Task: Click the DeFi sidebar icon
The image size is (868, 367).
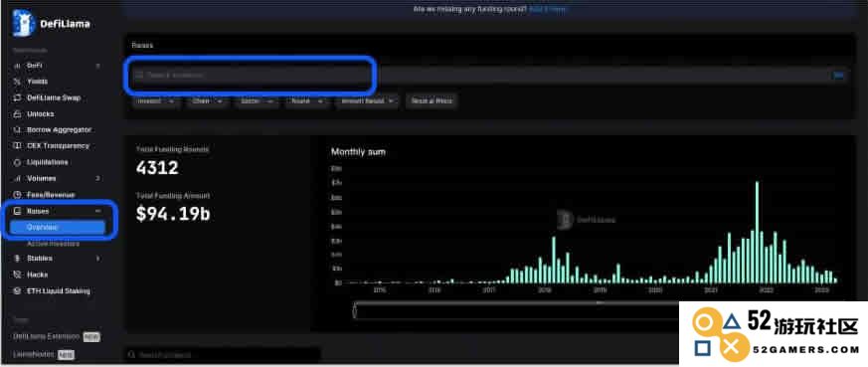Action: [17, 66]
